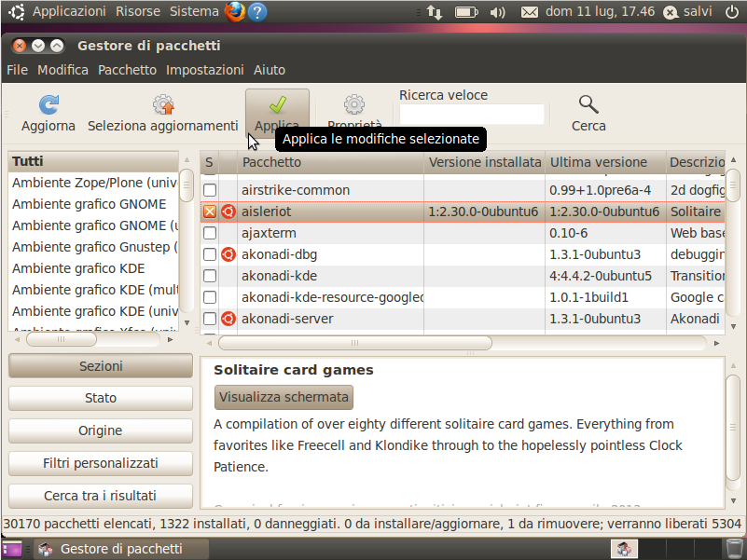Open the help icon in top panel
The width and height of the screenshot is (747, 560).
click(257, 12)
